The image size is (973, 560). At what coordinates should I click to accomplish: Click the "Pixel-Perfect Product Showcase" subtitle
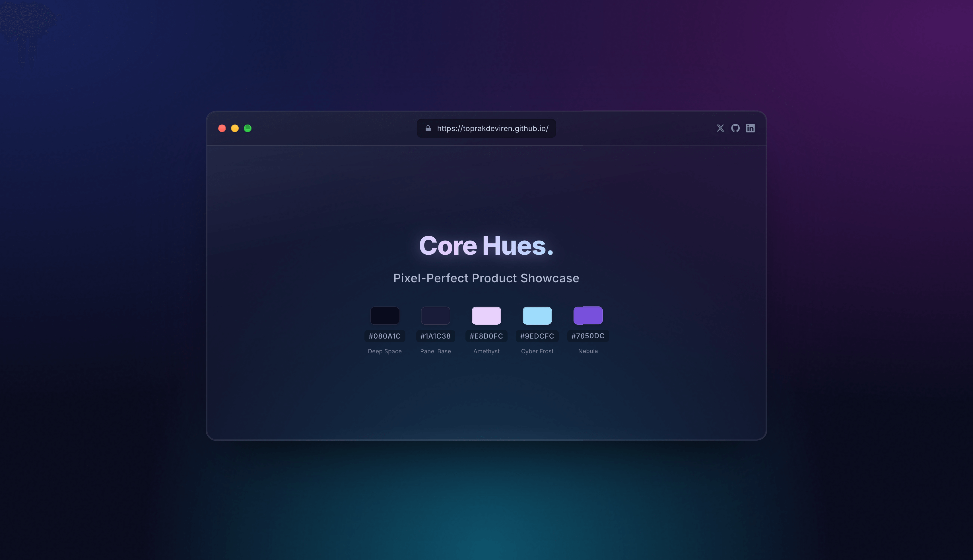[486, 278]
